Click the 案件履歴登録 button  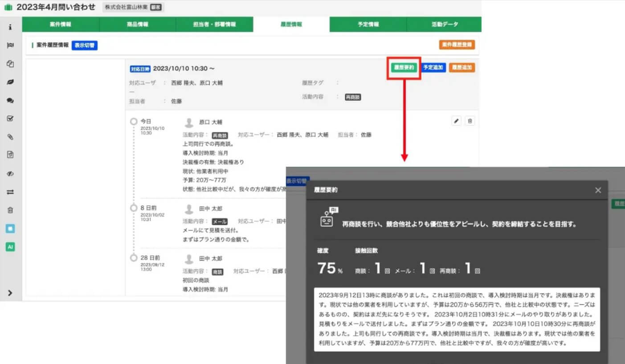pos(457,45)
